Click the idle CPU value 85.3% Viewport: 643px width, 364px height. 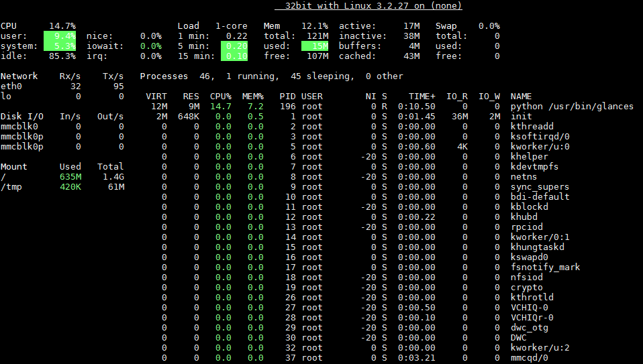62,56
